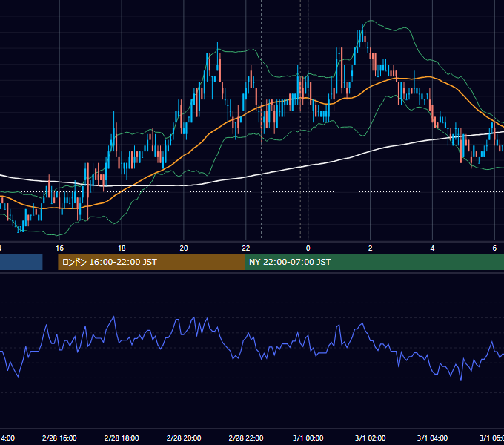
Task: Click hour label 6 on price chart axis
Action: [x=494, y=248]
